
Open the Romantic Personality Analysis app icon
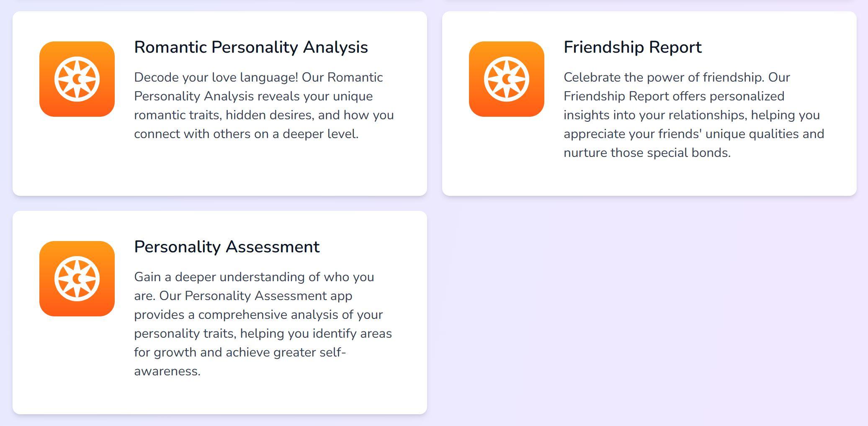(x=77, y=79)
